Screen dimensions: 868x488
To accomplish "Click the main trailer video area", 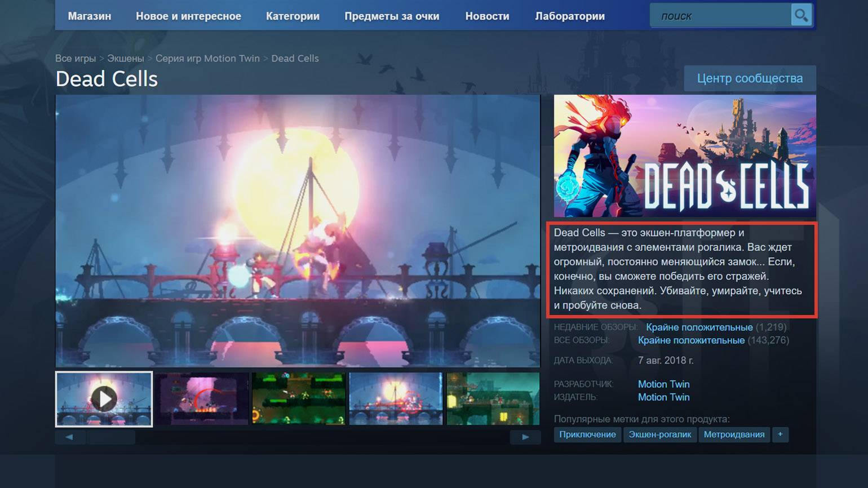I will click(298, 231).
